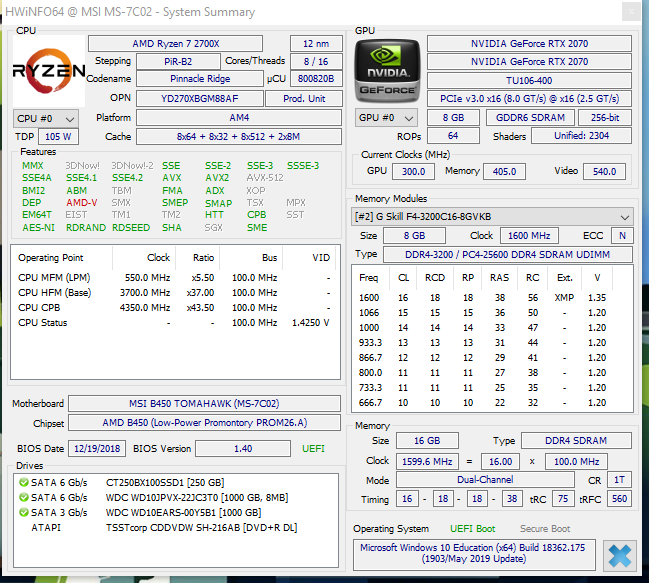This screenshot has height=583, width=649.
Task: Click the GDDR6 SDRAM memory type field
Action: pyautogui.click(x=530, y=118)
